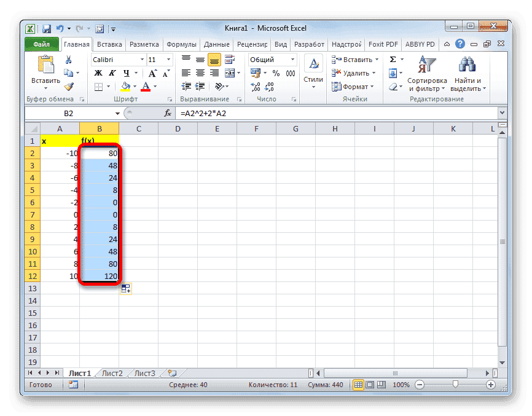
Task: Click the Percent Style icon
Action: tap(275, 74)
